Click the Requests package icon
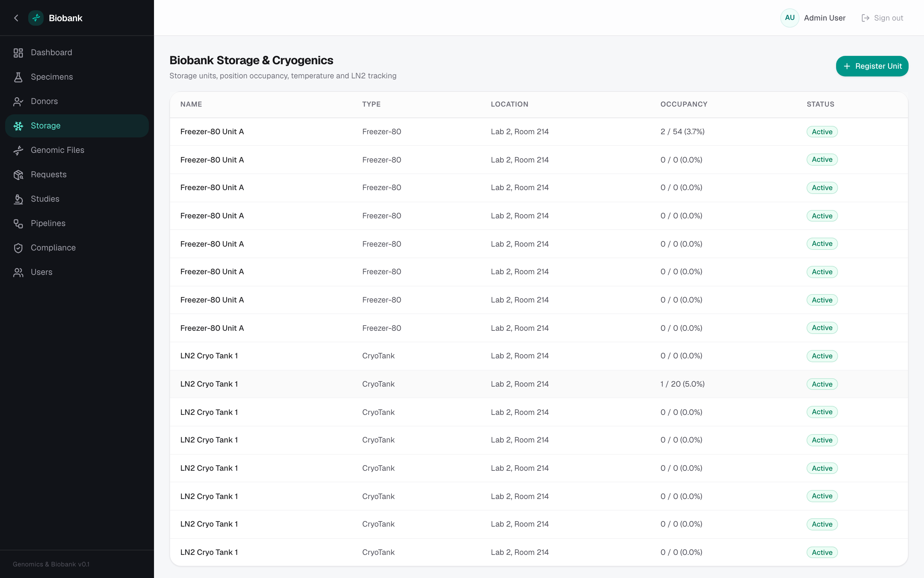 point(18,175)
